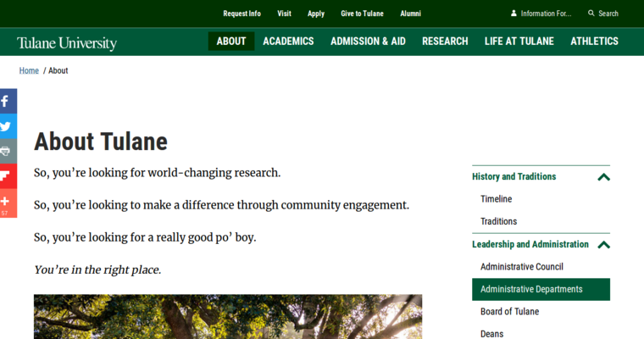The width and height of the screenshot is (644, 339).
Task: Share page on Twitter
Action: pos(7,126)
